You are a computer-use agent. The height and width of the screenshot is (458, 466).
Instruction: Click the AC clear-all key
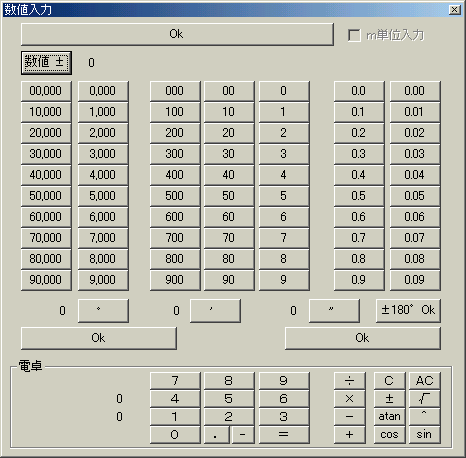(425, 381)
